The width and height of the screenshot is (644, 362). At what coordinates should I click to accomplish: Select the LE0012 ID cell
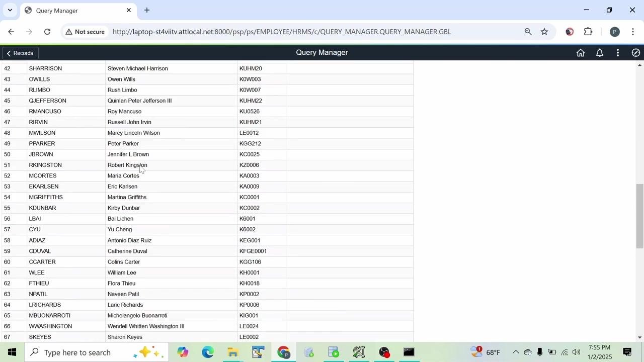point(262,133)
